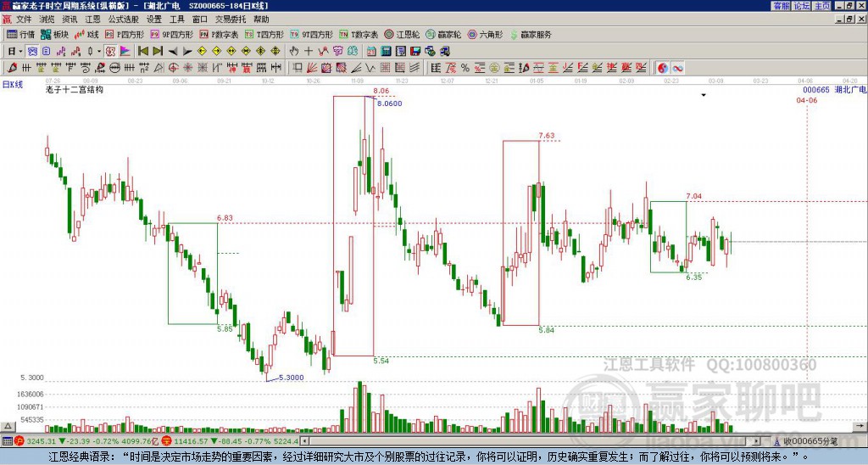Viewport: 868px width, 465px height.
Task: Open the 文件 menu
Action: click(24, 20)
